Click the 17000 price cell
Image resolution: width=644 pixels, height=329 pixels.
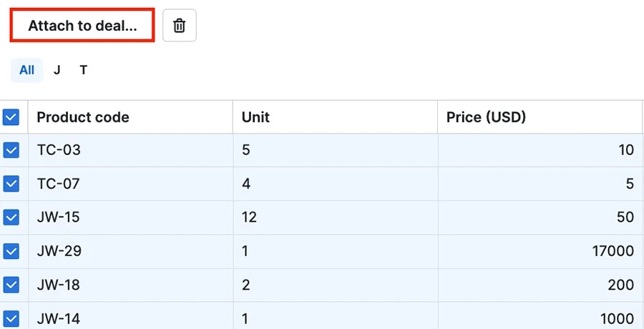(540, 251)
